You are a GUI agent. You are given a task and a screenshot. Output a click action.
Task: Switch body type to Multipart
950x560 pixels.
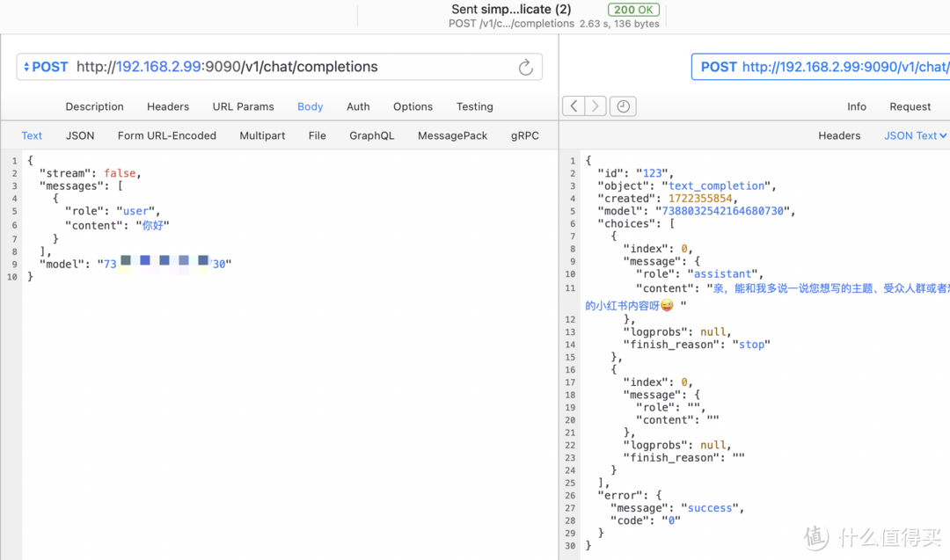tap(262, 135)
